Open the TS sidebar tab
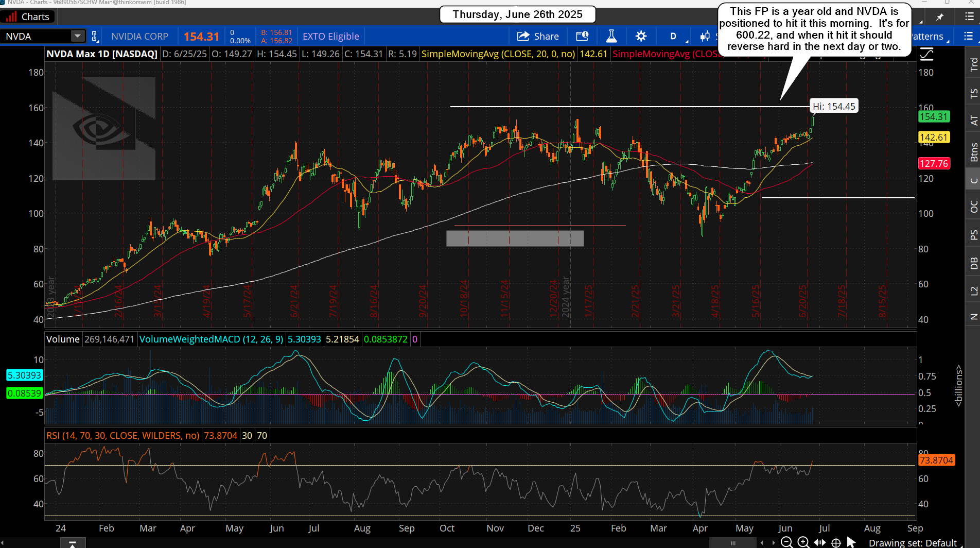 click(973, 93)
